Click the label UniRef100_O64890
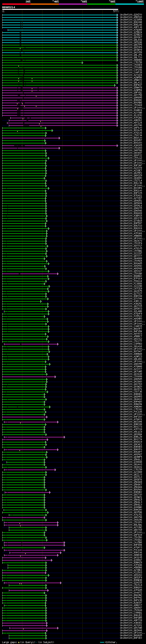Screen dimensions: 146x644 tap(131, 178)
